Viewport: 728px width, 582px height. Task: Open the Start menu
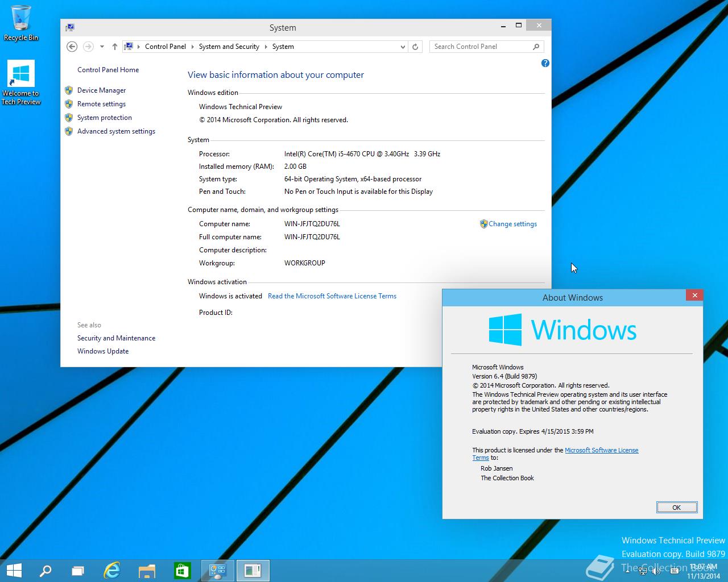(x=14, y=571)
